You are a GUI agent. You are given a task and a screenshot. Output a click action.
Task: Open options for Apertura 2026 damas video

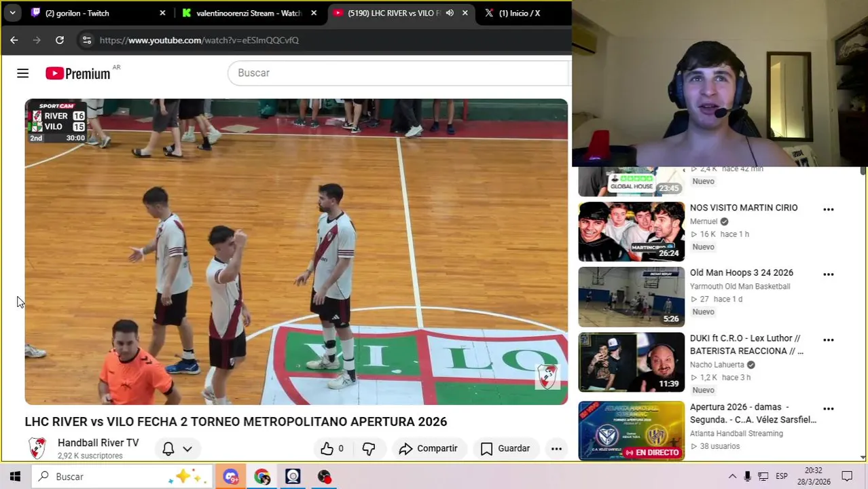coord(829,409)
